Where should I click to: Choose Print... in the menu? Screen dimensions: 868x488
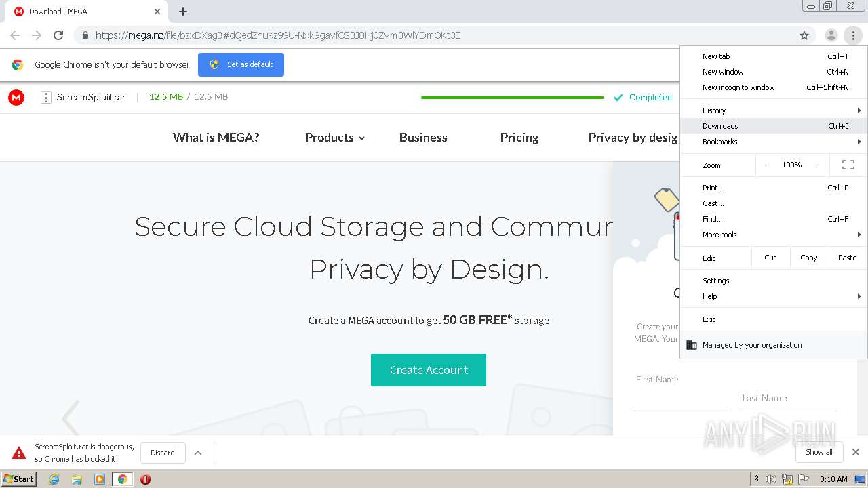pos(774,188)
